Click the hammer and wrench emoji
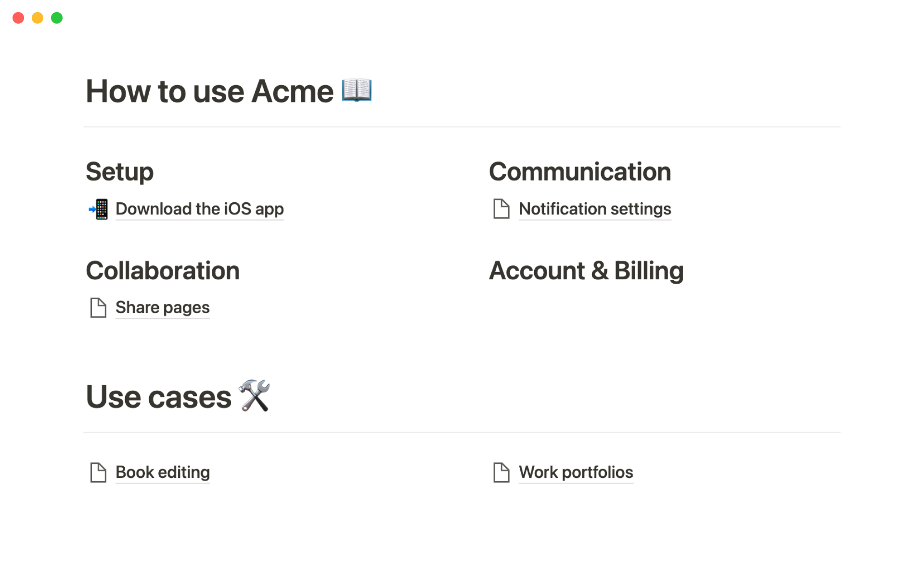The image size is (924, 578). point(255,395)
